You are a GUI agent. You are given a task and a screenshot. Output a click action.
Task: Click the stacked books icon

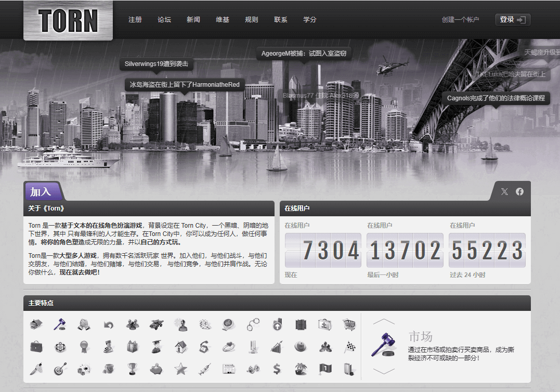[36, 324]
